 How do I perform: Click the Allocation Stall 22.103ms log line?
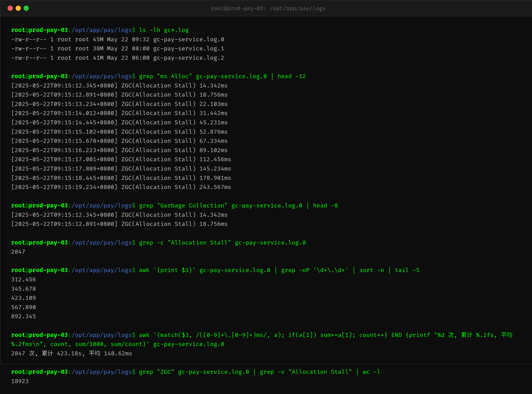[x=119, y=104]
